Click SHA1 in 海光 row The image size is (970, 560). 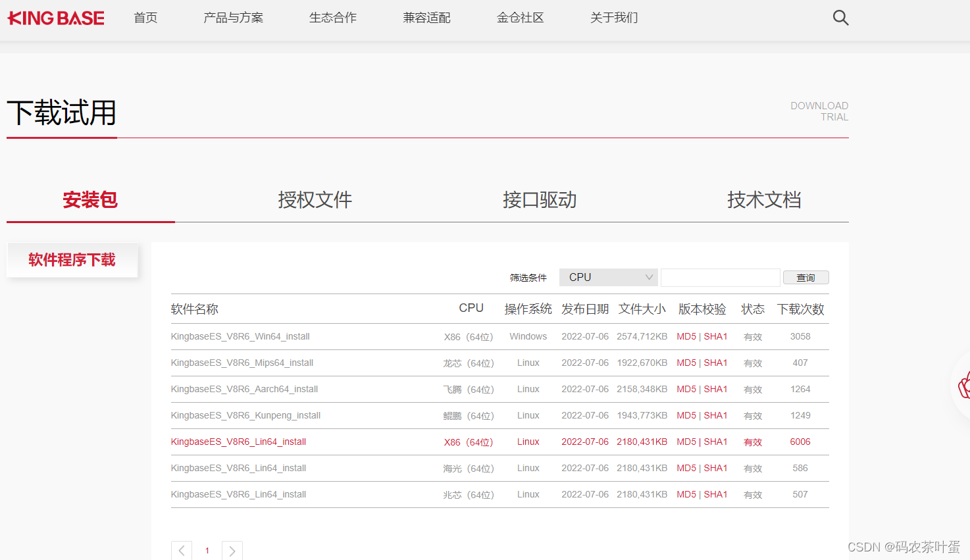pyautogui.click(x=716, y=468)
